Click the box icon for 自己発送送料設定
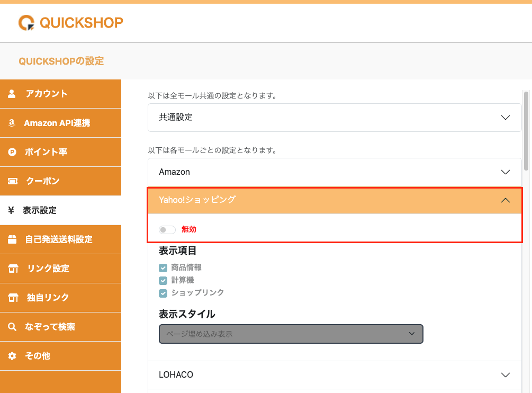The width and height of the screenshot is (532, 393). pos(13,239)
